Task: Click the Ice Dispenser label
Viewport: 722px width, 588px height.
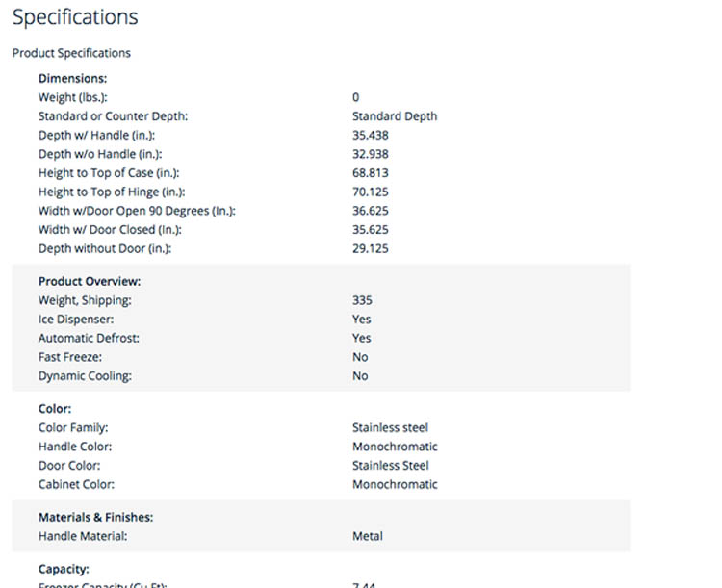Action: tap(76, 320)
